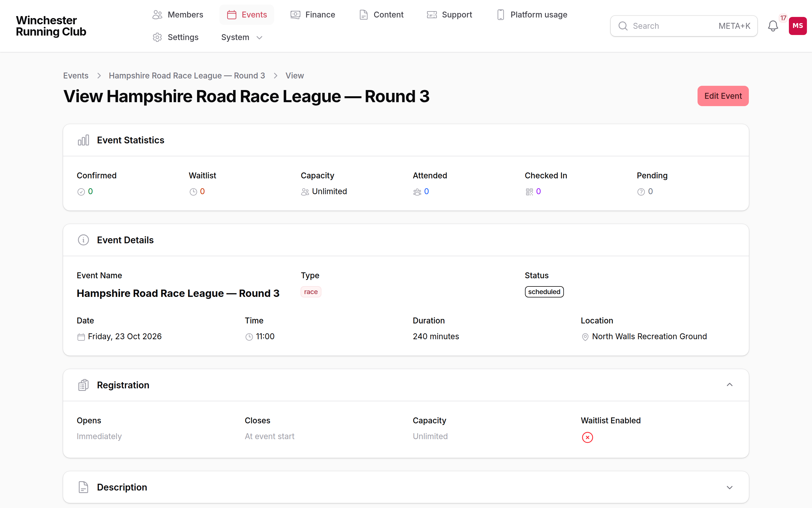
Task: Click 'Friday, 23 Oct 2026' date text
Action: point(125,337)
